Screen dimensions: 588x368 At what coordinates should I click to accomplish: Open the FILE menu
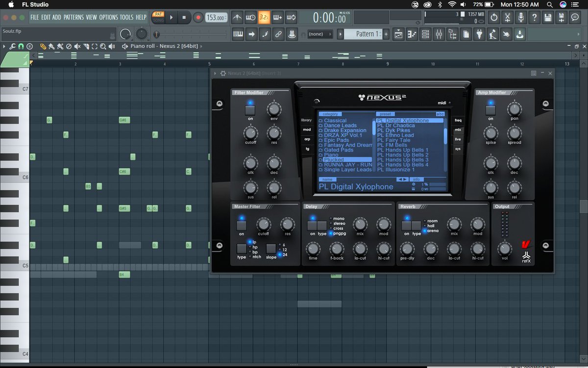point(35,17)
